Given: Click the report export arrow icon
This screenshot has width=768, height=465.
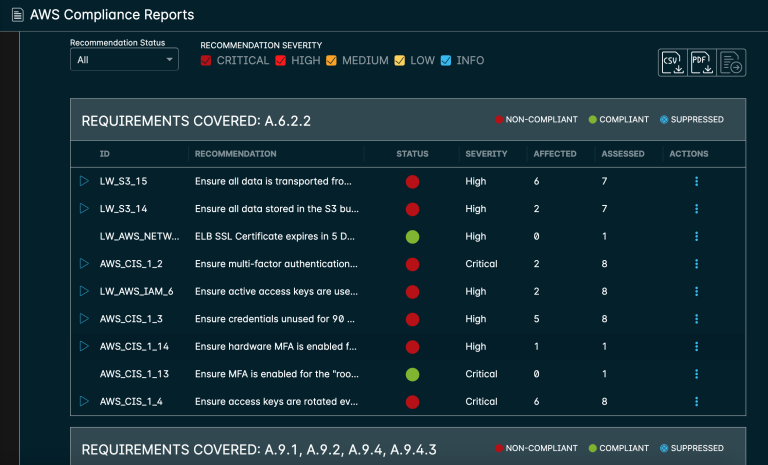Looking at the screenshot, I should click(x=731, y=62).
